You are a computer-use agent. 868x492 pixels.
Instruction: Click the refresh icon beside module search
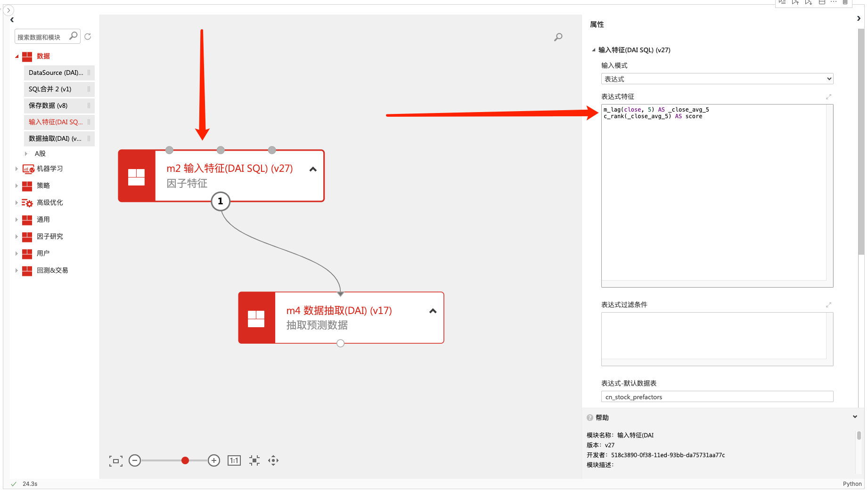88,37
